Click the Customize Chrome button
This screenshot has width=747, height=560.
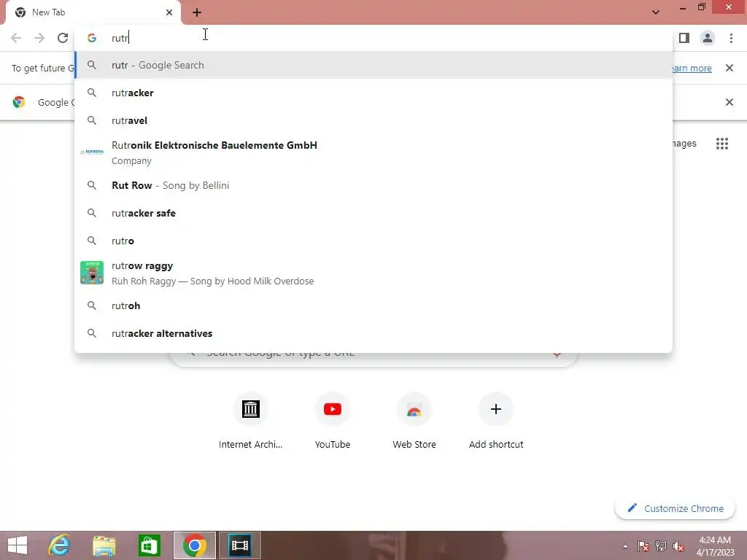(675, 508)
